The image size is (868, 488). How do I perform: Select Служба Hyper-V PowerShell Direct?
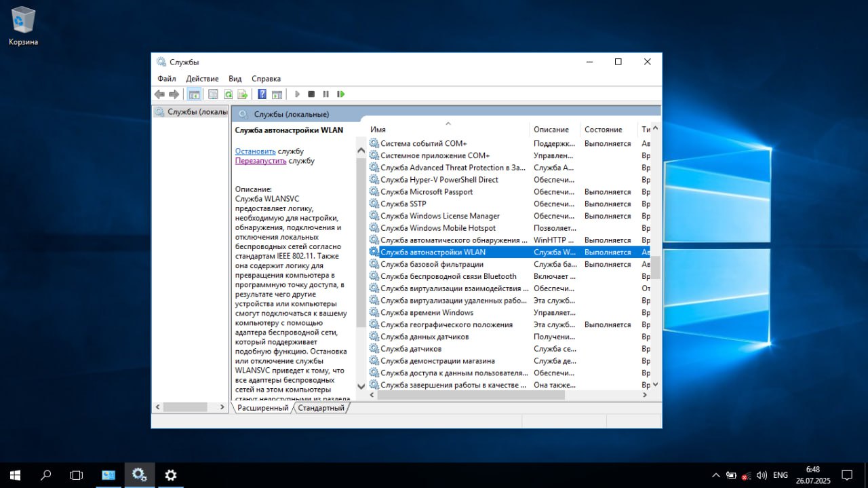[x=509, y=180]
